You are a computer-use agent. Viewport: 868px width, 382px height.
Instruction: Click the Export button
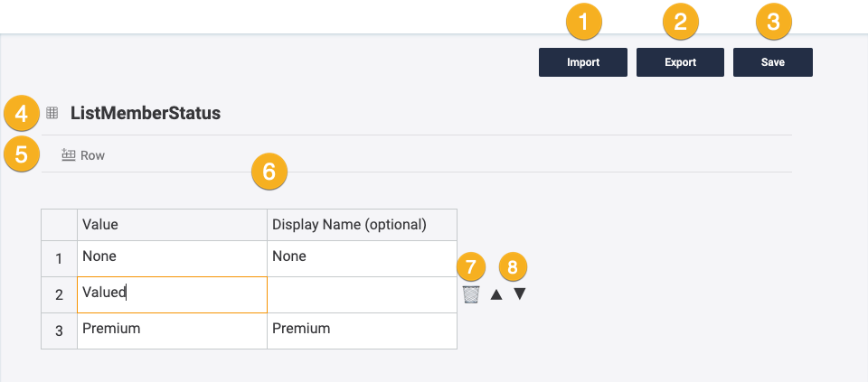pyautogui.click(x=681, y=62)
